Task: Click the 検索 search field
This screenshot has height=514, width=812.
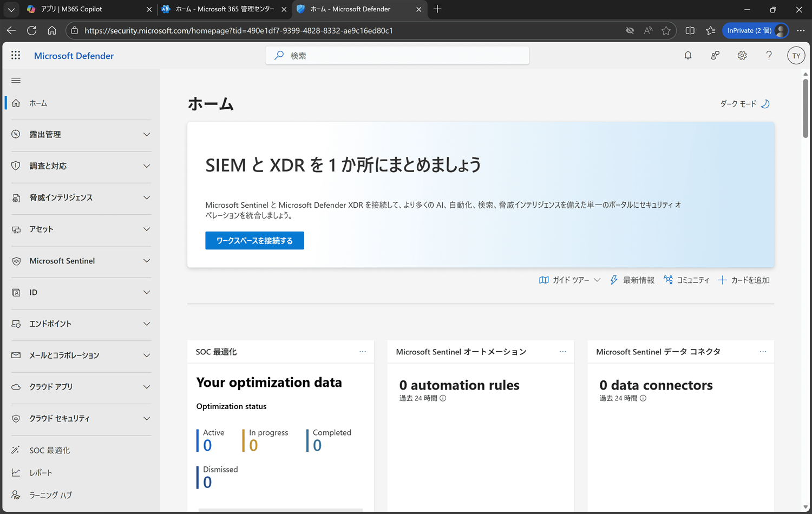Action: 397,55
